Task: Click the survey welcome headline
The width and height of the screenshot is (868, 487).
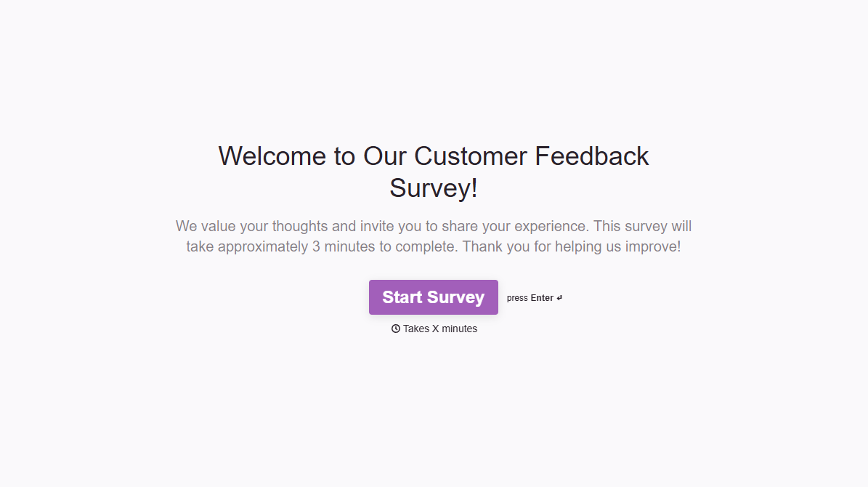Action: point(433,172)
